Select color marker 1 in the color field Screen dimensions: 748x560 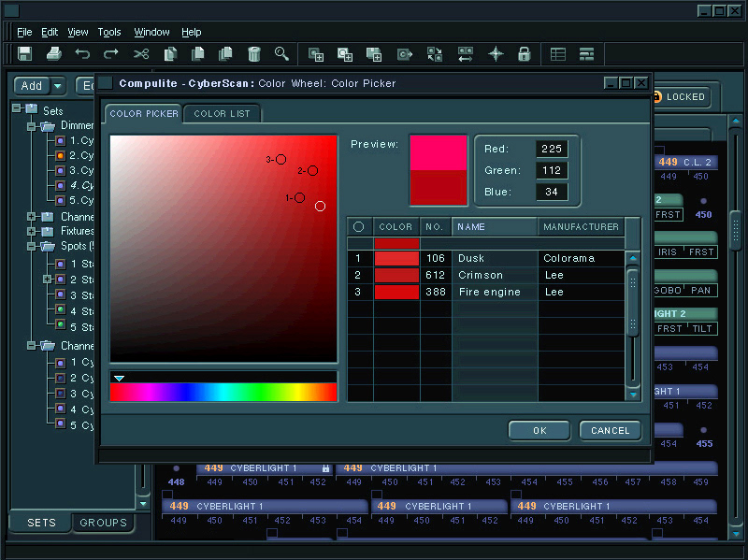pyautogui.click(x=299, y=197)
